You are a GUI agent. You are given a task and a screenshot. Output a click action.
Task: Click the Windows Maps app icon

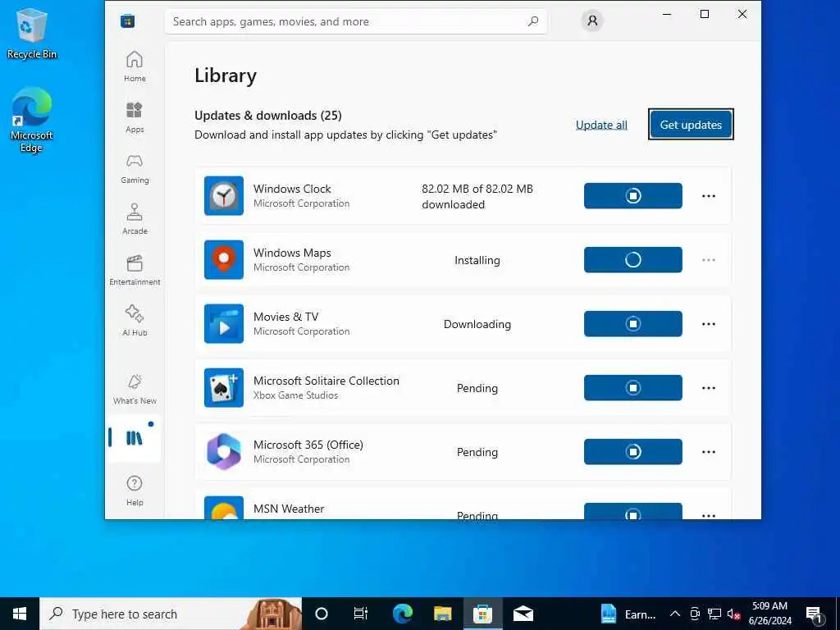pos(224,260)
